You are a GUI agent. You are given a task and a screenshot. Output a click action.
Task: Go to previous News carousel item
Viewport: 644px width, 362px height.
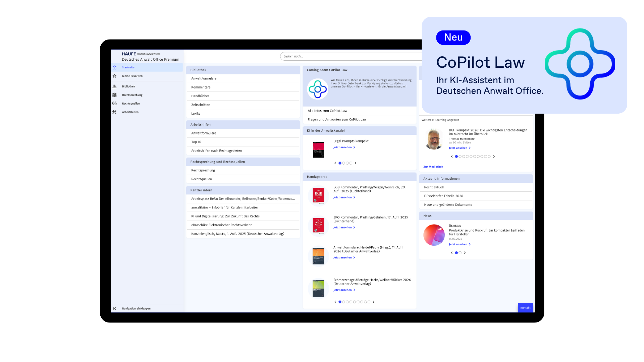pyautogui.click(x=452, y=253)
